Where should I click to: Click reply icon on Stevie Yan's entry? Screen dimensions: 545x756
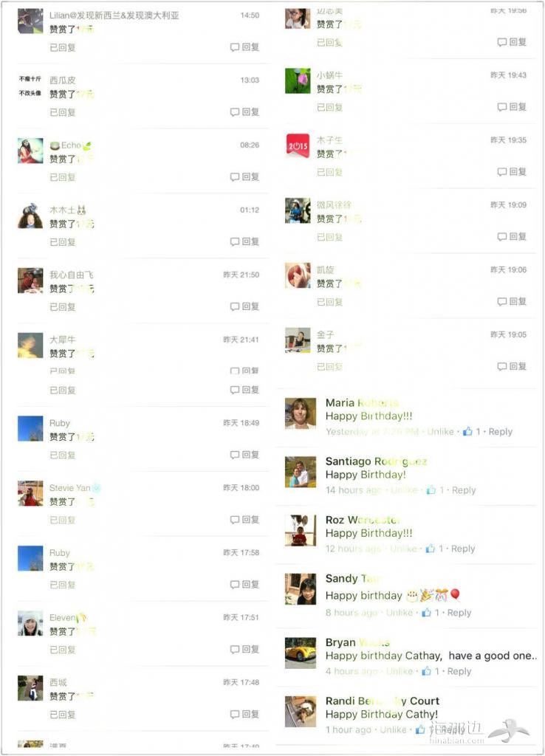[234, 520]
